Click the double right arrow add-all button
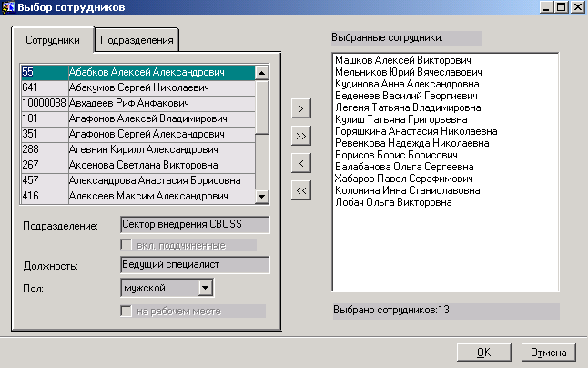 [x=300, y=136]
